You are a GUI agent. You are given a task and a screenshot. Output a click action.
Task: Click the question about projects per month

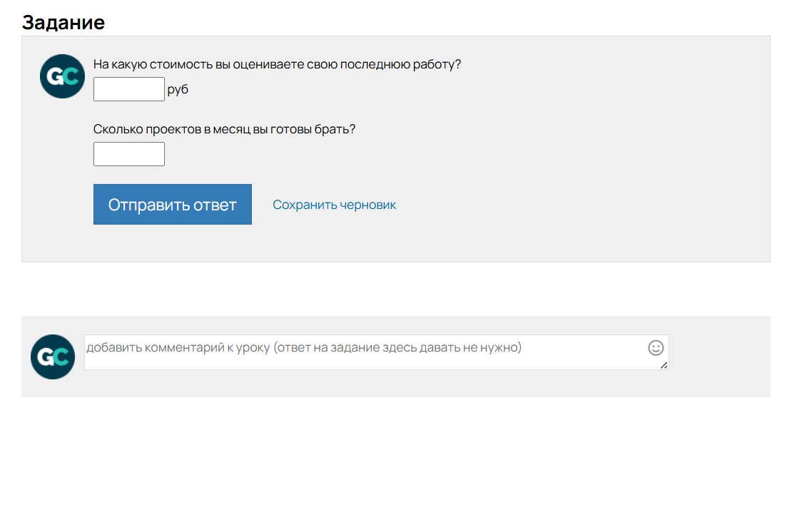225,128
